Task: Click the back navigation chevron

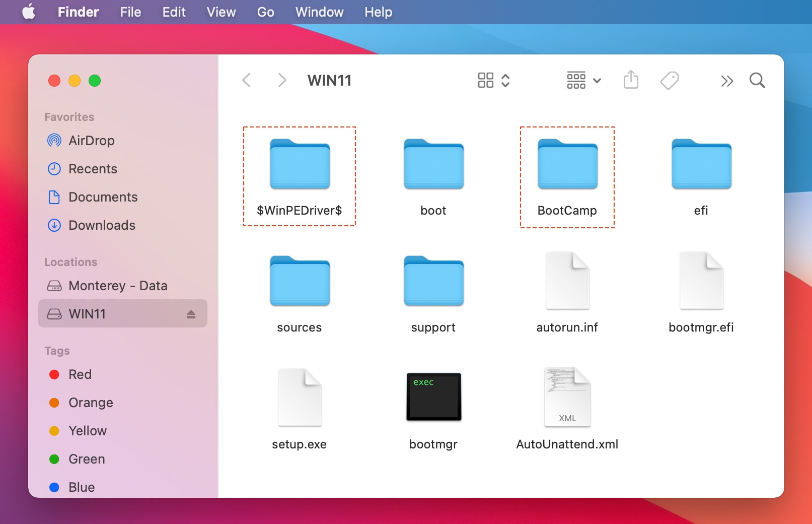Action: (x=246, y=80)
